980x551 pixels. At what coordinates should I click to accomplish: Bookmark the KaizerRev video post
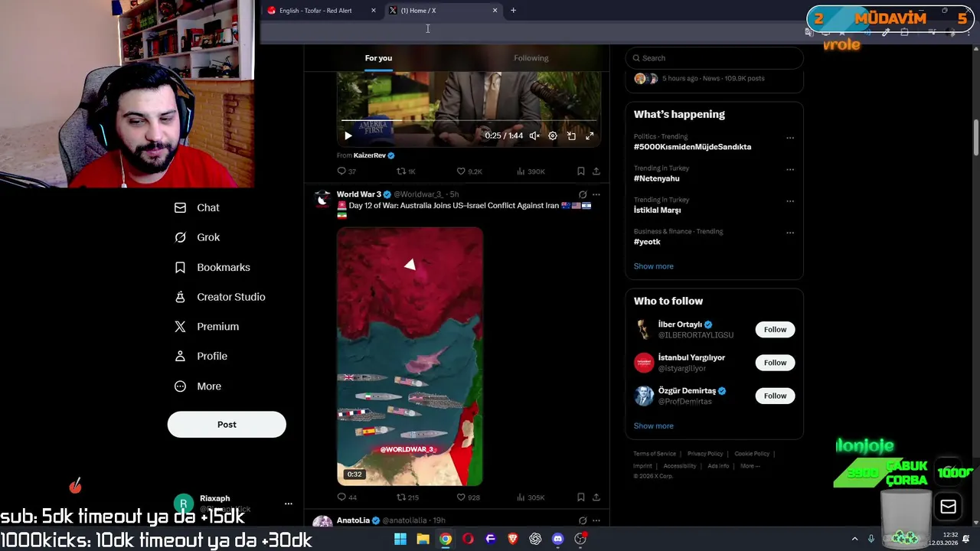(x=581, y=171)
